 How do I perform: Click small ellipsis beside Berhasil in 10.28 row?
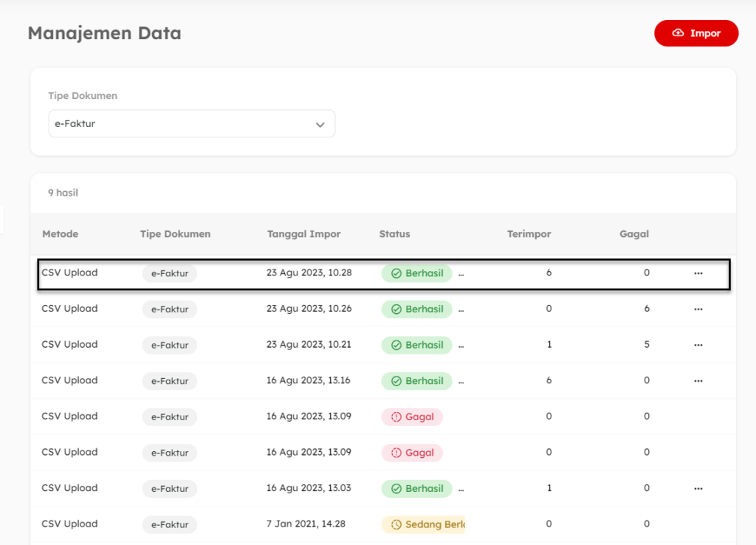tap(461, 275)
